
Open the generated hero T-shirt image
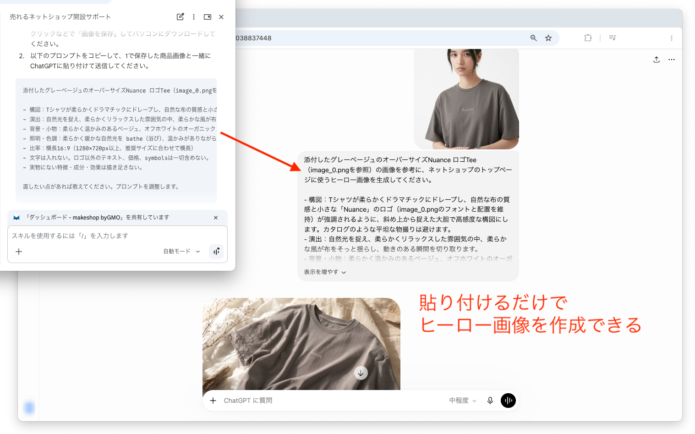301,344
